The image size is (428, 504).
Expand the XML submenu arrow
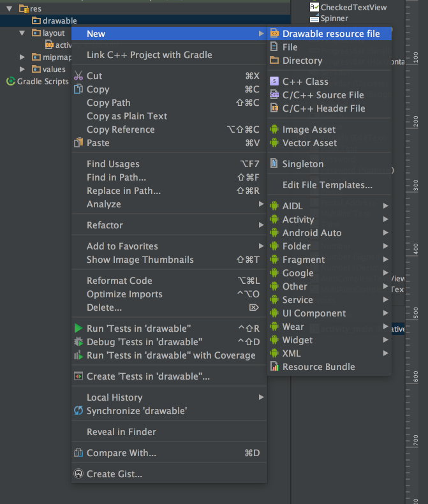point(386,353)
